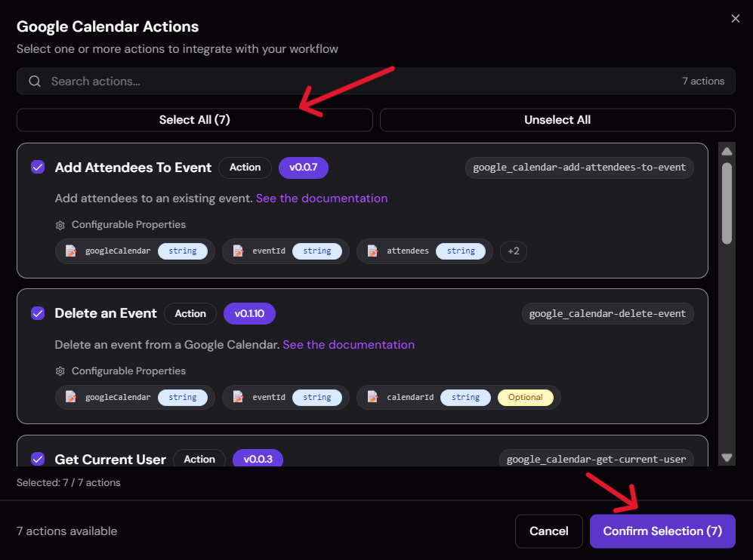
Task: Click googleCalendar property icon in Delete an Event
Action: (71, 397)
